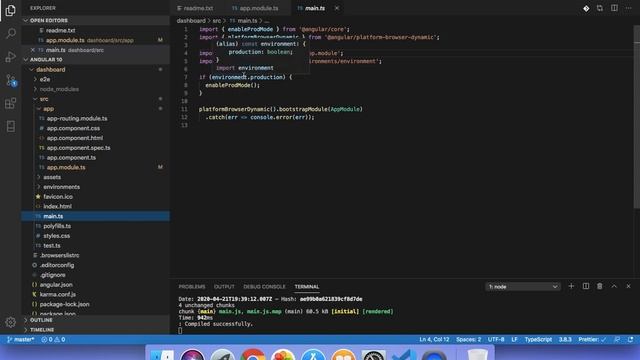The height and width of the screenshot is (360, 640).
Task: Click 'src' in the breadcrumb path
Action: click(217, 20)
